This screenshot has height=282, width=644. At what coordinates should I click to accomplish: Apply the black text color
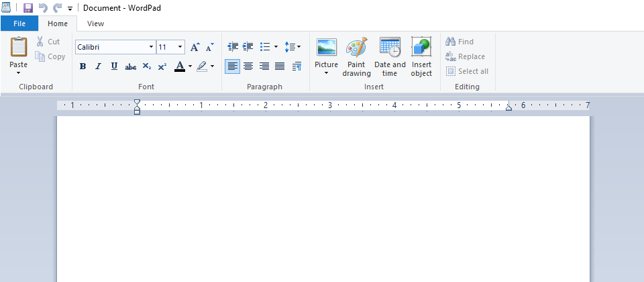[x=180, y=66]
